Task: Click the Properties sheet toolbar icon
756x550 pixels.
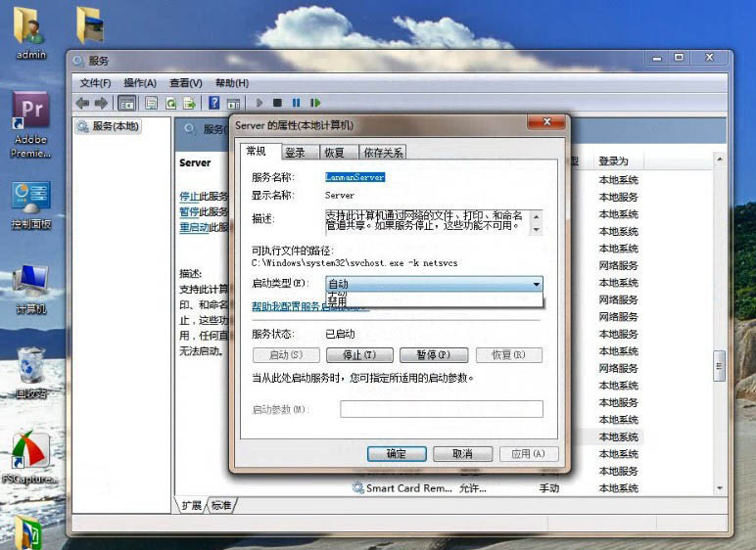Action: (x=152, y=103)
